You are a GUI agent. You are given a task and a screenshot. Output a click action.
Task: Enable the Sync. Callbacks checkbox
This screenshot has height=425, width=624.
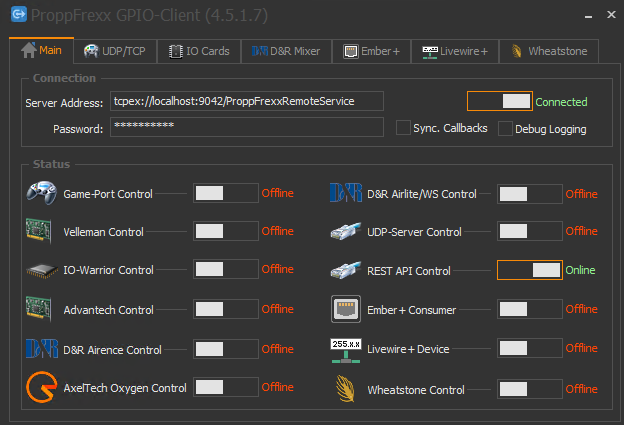click(403, 128)
